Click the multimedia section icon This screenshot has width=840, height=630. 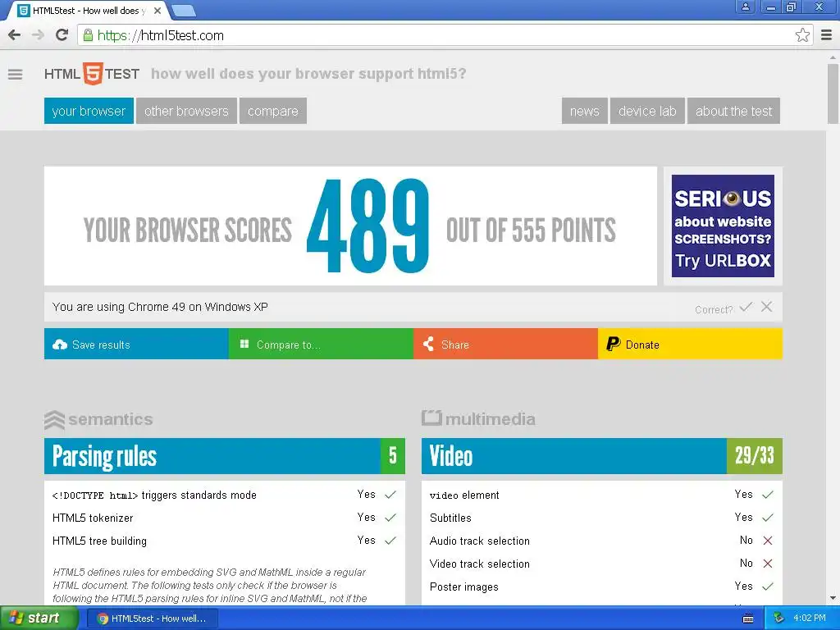pos(431,418)
